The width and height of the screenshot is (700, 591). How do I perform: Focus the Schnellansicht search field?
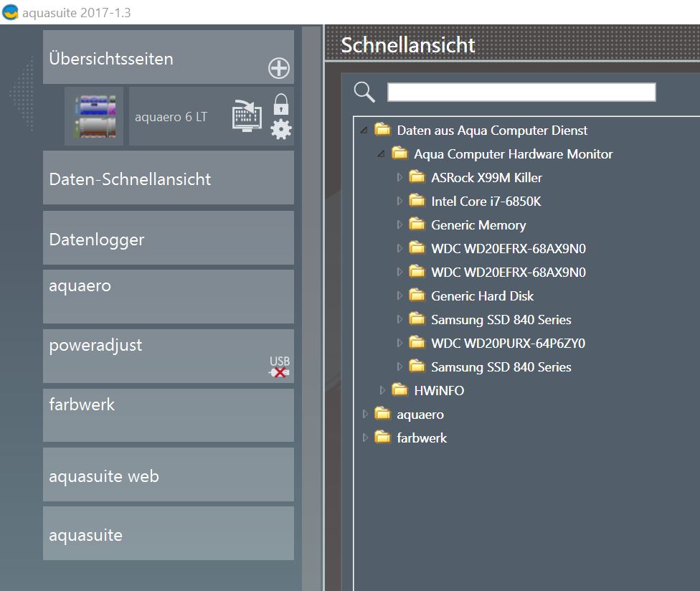tap(521, 92)
